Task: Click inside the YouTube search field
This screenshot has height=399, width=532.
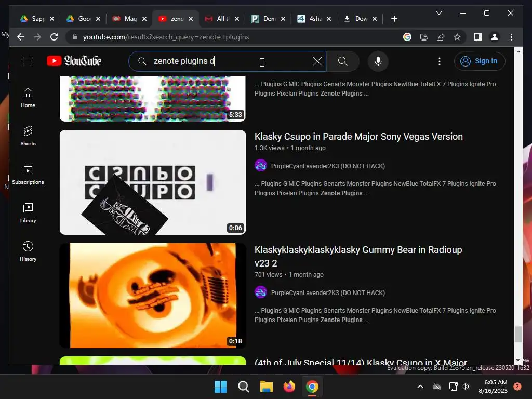Action: click(228, 61)
